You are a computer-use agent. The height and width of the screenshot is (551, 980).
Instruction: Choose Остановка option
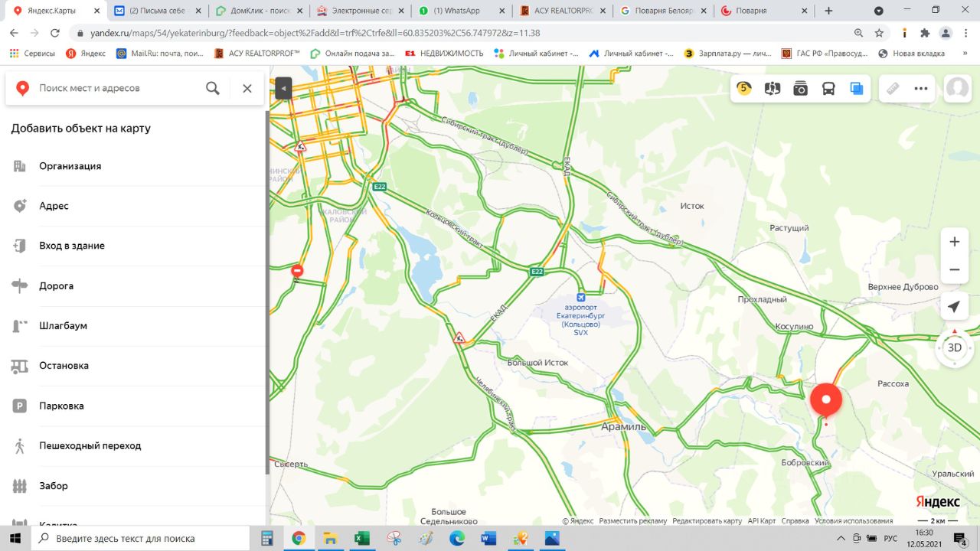click(x=135, y=365)
